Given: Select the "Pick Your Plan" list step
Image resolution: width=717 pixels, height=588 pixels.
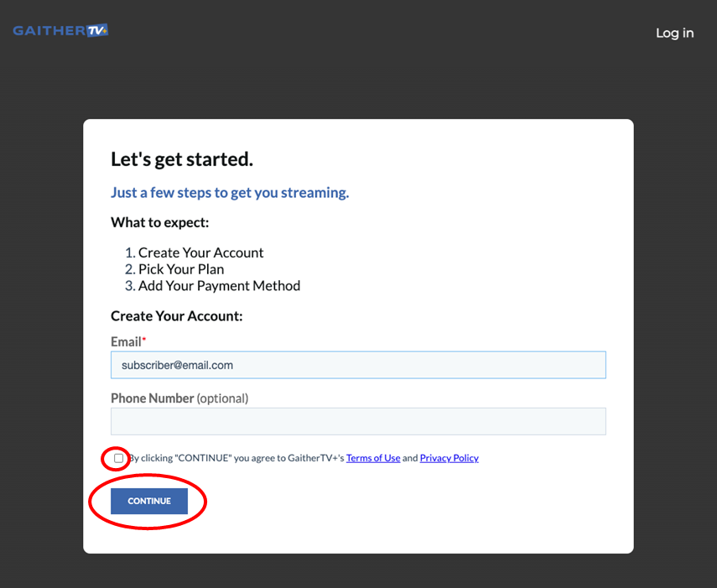Looking at the screenshot, I should pyautogui.click(x=181, y=269).
